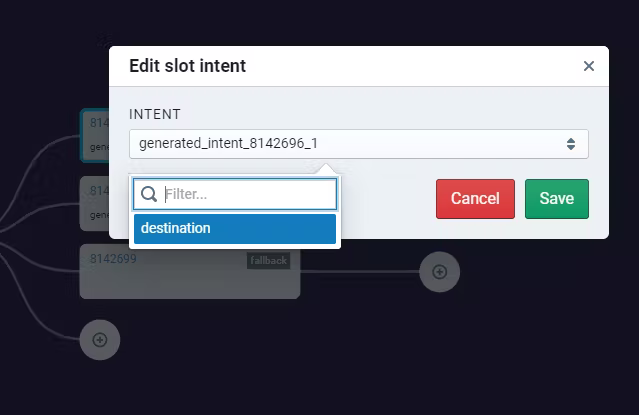Cancel the slot intent edit
The height and width of the screenshot is (415, 639).
point(475,199)
